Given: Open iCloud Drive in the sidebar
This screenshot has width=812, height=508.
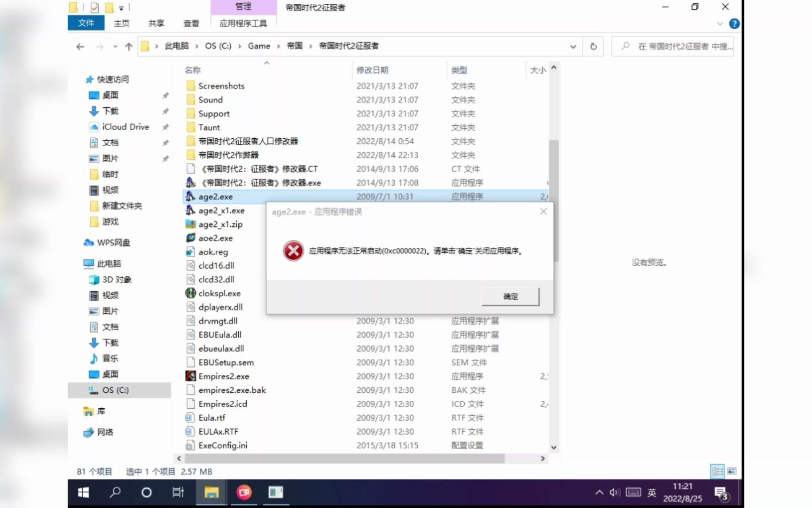Looking at the screenshot, I should click(125, 127).
